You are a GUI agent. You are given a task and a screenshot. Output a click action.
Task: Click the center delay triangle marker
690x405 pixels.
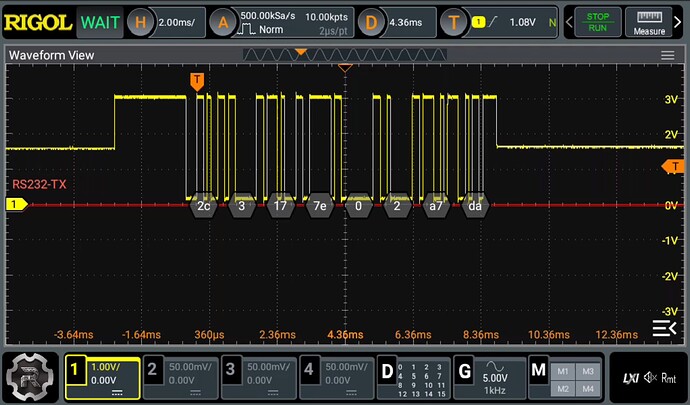pos(345,68)
